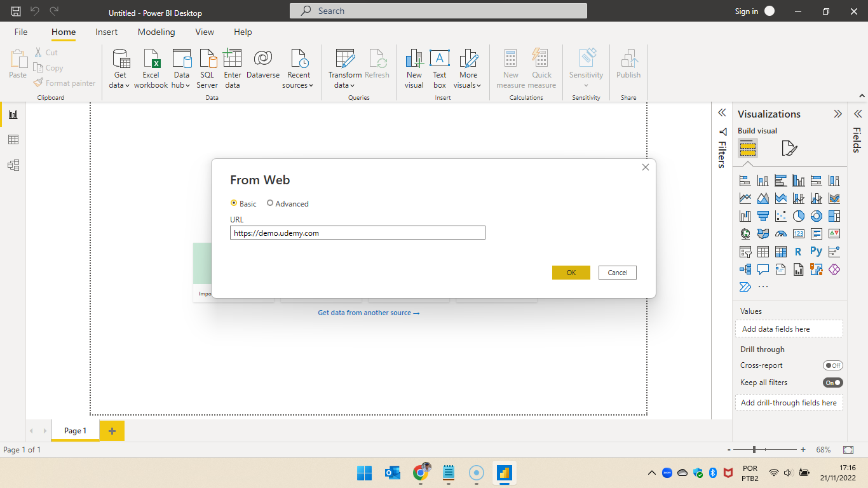Open the Transform data dropdown

[345, 69]
